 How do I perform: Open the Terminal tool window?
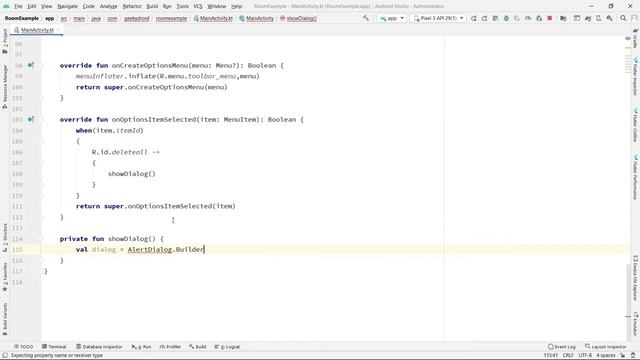[54, 347]
